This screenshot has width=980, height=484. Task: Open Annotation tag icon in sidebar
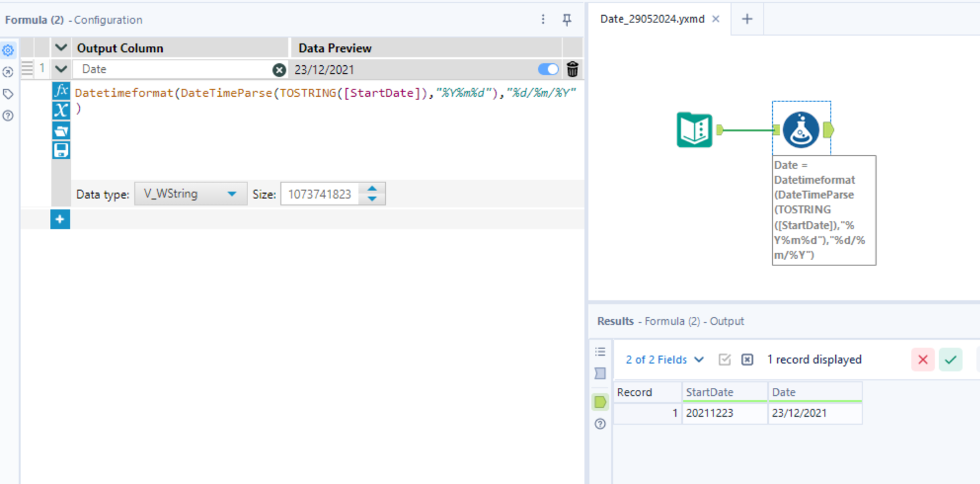coord(8,94)
